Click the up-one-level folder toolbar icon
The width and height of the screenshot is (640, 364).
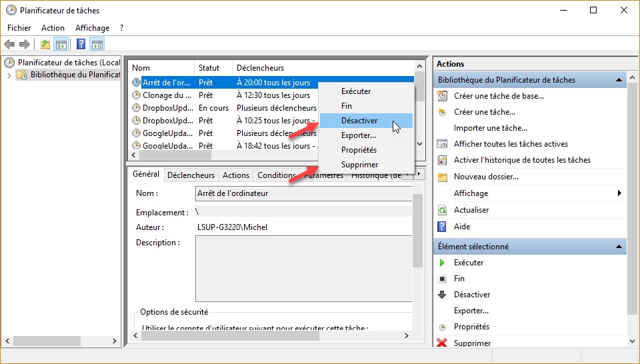coord(45,45)
